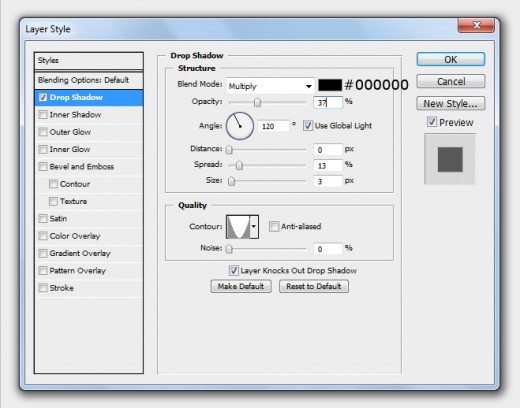Click the angle dial control

pos(240,126)
